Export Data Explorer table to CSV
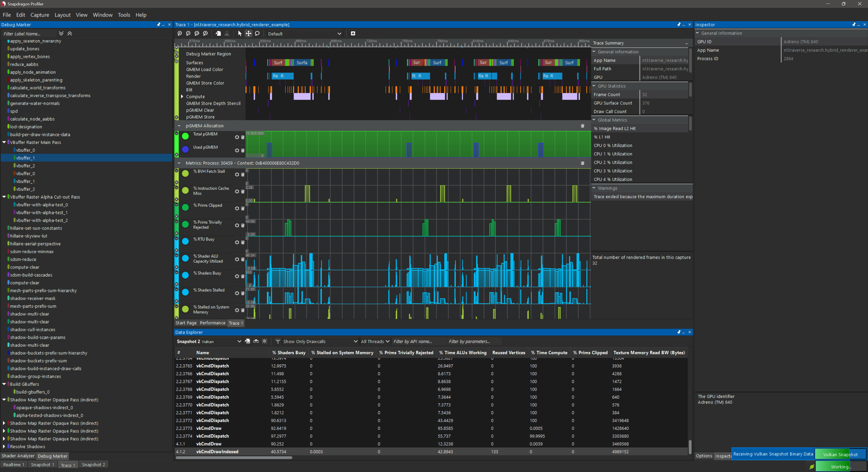The width and height of the screenshot is (868, 472). point(247,341)
